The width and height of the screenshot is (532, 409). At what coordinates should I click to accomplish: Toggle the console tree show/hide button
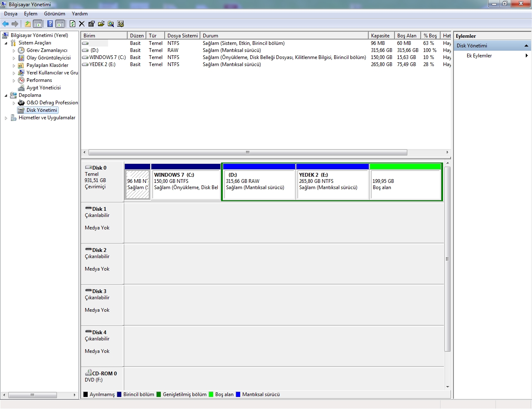pyautogui.click(x=37, y=24)
